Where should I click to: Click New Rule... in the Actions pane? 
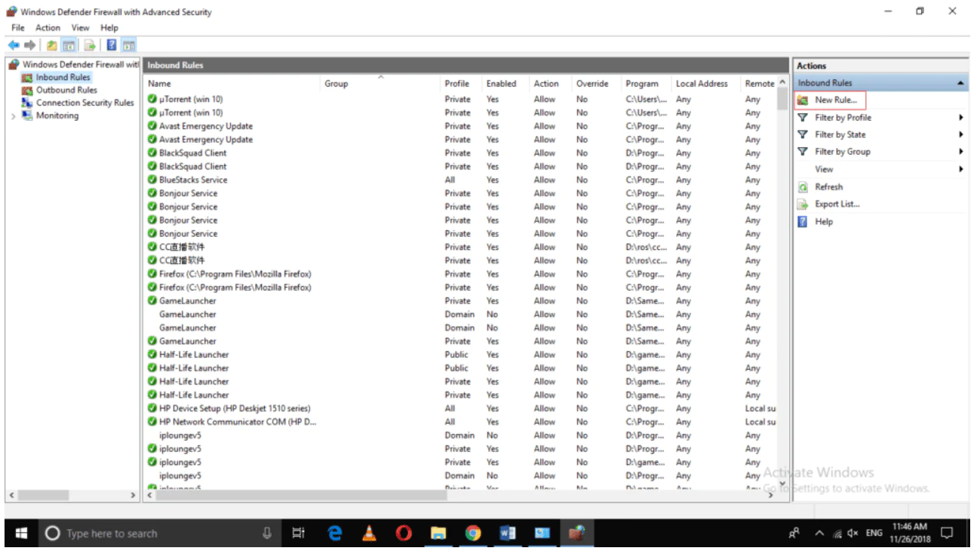coord(835,100)
